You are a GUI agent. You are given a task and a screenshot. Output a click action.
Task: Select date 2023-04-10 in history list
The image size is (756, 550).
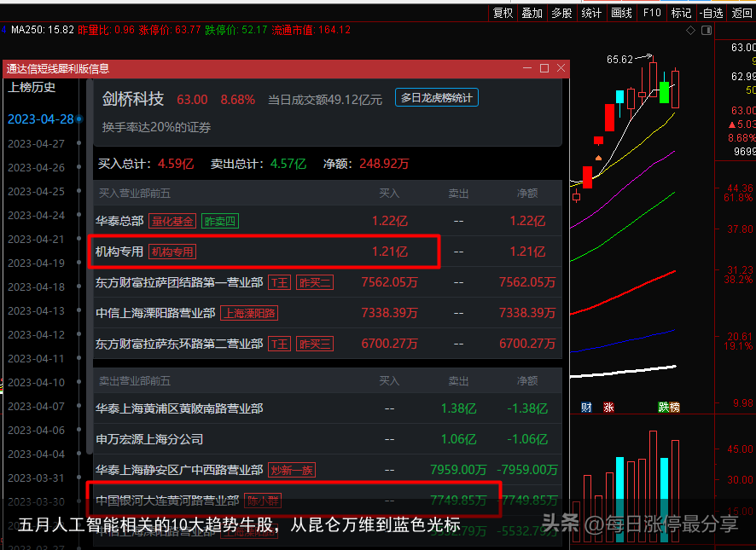36,382
